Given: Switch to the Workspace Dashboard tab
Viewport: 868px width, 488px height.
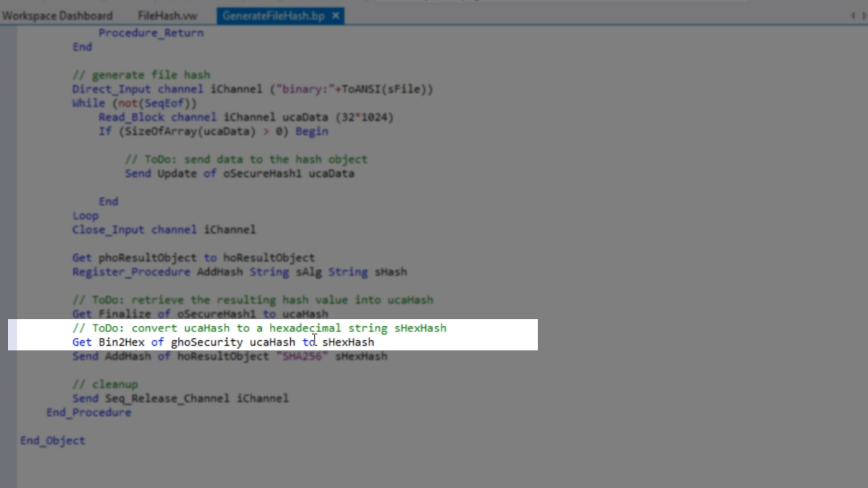Looking at the screenshot, I should (57, 16).
